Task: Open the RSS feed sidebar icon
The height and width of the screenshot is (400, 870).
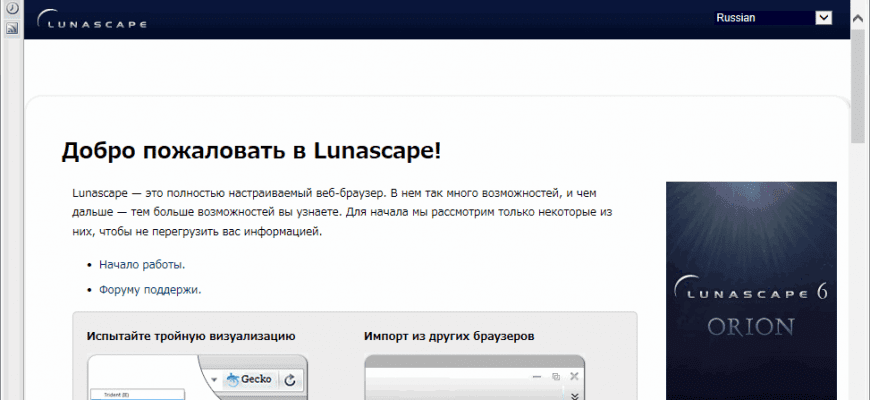Action: tap(12, 28)
